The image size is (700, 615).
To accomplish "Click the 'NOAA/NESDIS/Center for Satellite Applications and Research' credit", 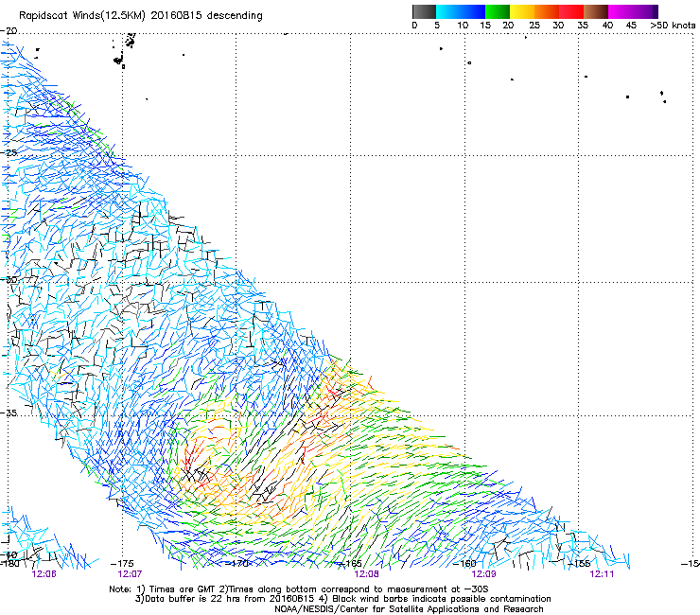I will click(409, 609).
